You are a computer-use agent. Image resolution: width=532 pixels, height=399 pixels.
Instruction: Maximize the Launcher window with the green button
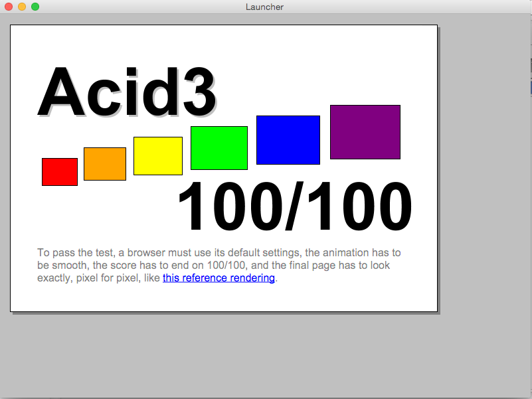(x=35, y=7)
